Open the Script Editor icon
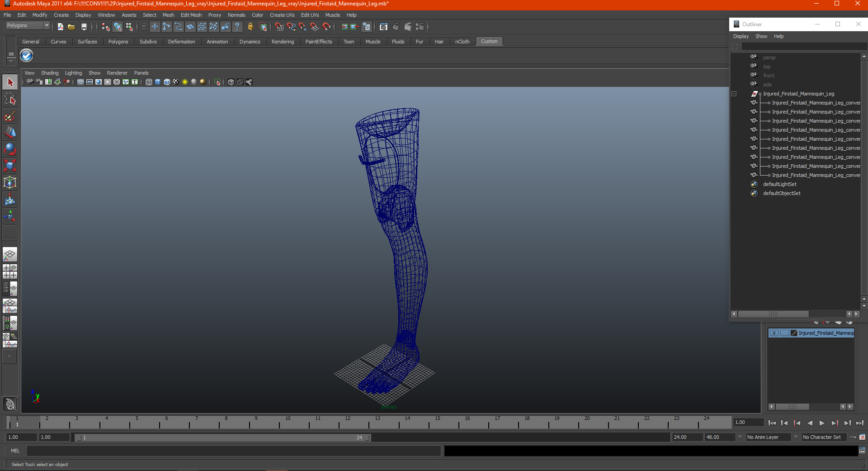This screenshot has height=471, width=868. click(862, 451)
